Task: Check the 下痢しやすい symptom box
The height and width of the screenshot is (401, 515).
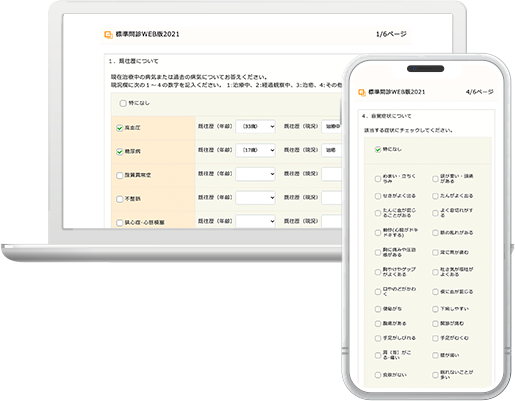Action: click(x=435, y=309)
